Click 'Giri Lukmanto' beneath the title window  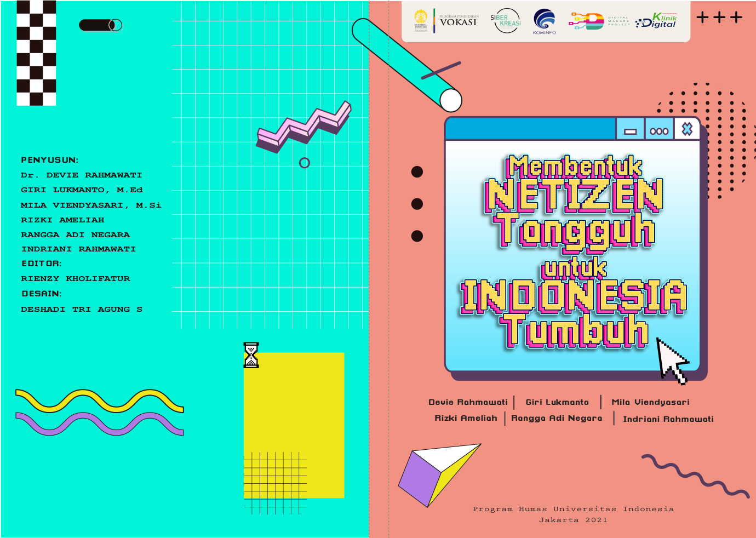coord(557,402)
